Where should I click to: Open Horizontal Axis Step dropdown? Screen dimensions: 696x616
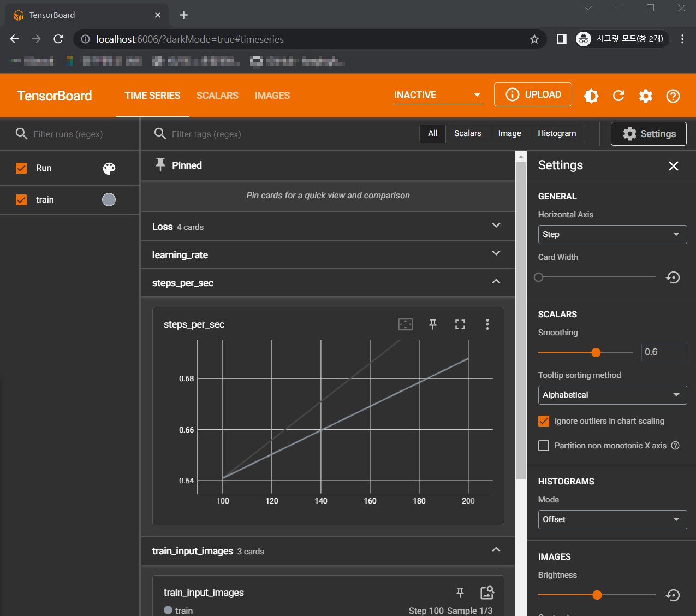pyautogui.click(x=612, y=234)
